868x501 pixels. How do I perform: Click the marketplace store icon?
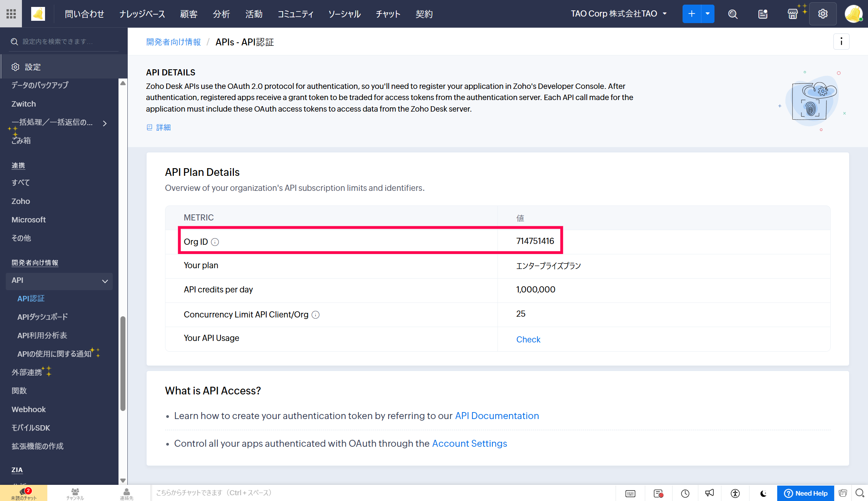[793, 14]
